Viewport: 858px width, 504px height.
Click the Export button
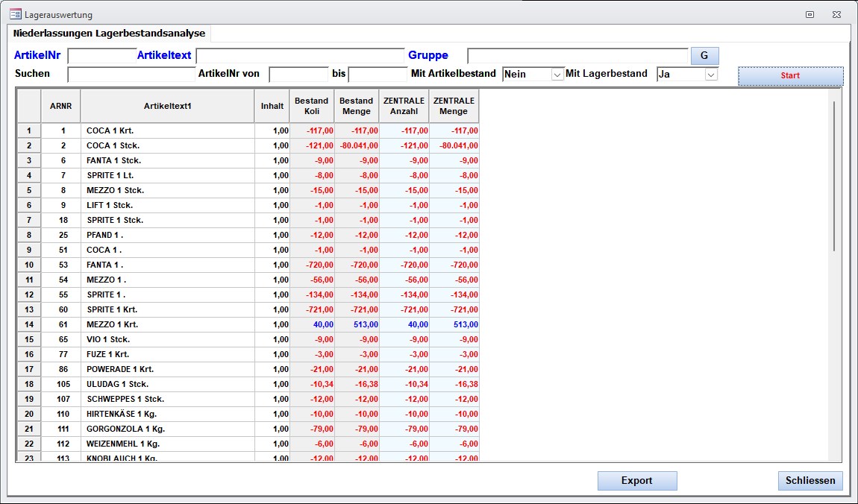636,481
